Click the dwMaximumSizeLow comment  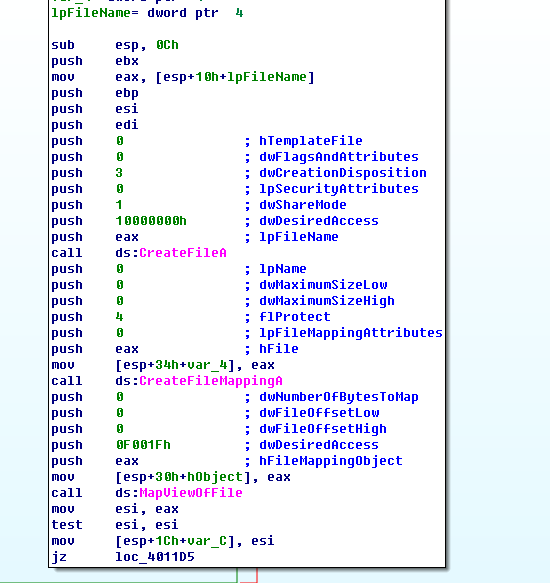323,285
